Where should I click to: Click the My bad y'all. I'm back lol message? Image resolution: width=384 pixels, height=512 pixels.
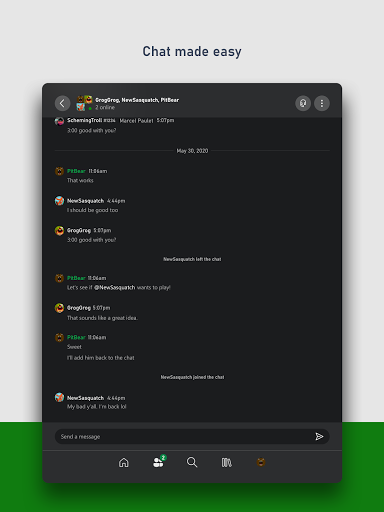point(97,407)
